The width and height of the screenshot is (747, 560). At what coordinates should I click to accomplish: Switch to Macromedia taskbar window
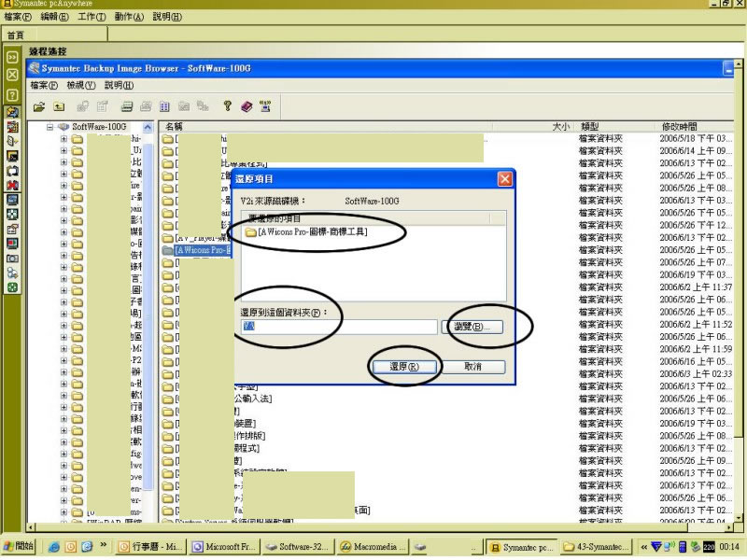click(372, 547)
